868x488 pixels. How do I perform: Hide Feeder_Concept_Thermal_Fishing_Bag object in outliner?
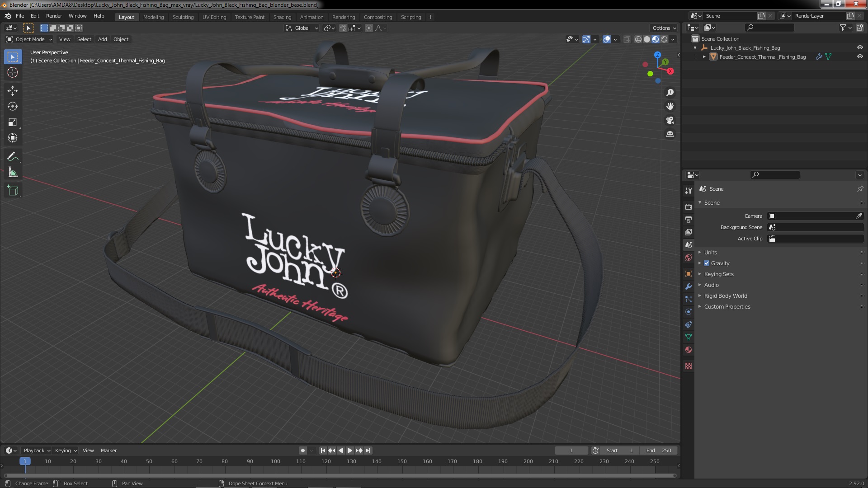pos(860,56)
